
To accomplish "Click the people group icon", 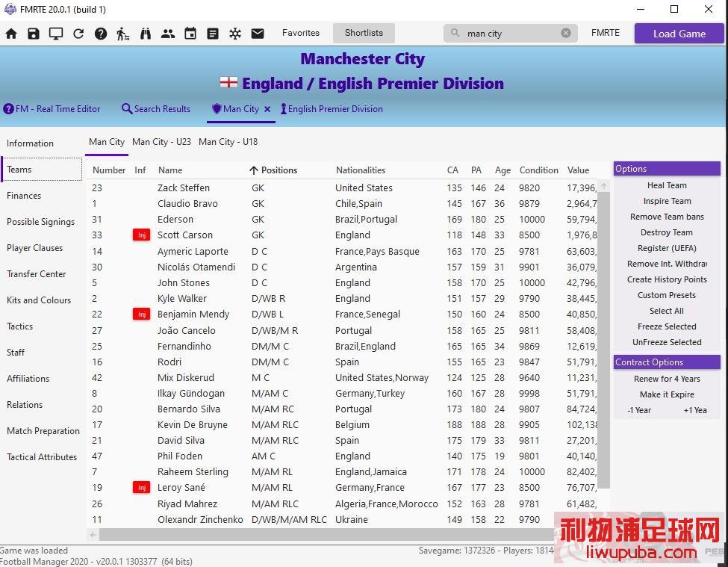I will tap(168, 34).
